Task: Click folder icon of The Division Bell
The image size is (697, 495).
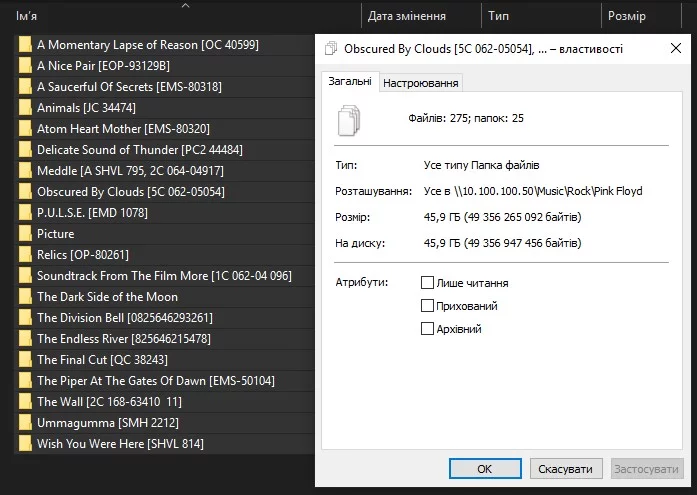Action: (x=25, y=318)
